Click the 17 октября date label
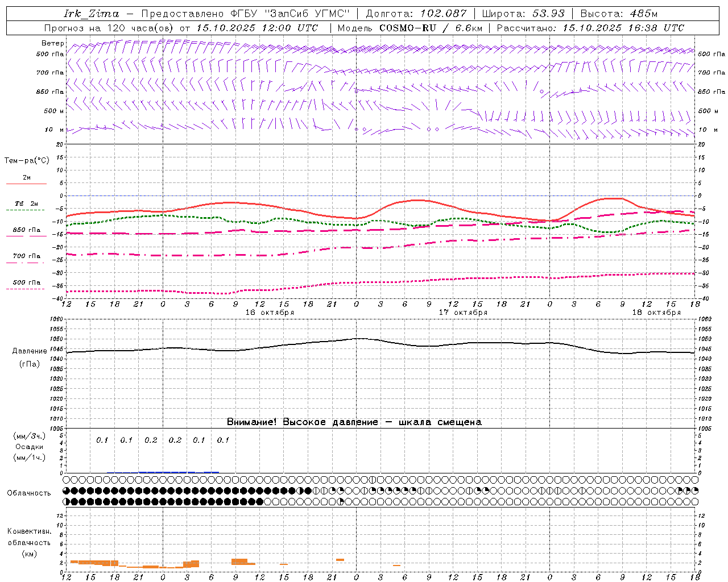 (463, 313)
